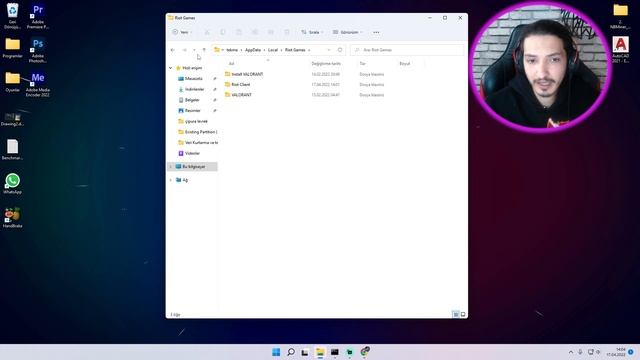Screen dimensions: 640x360
Task: Collapse the Hızlı erişim (Quick access) section
Action: pyautogui.click(x=171, y=68)
